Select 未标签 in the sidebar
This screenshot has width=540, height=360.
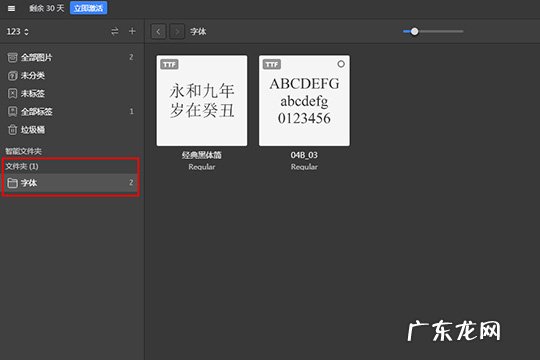coord(71,93)
